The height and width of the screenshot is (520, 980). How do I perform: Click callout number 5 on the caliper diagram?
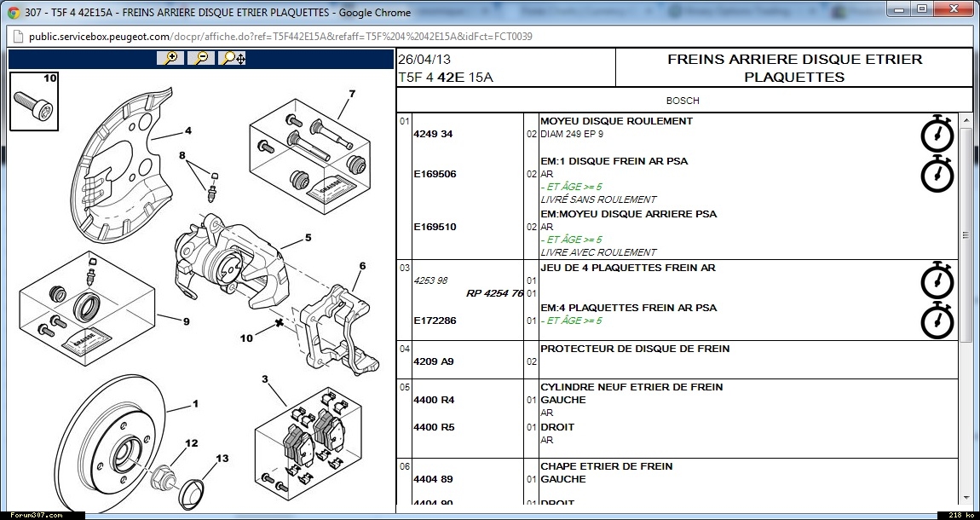pos(308,238)
